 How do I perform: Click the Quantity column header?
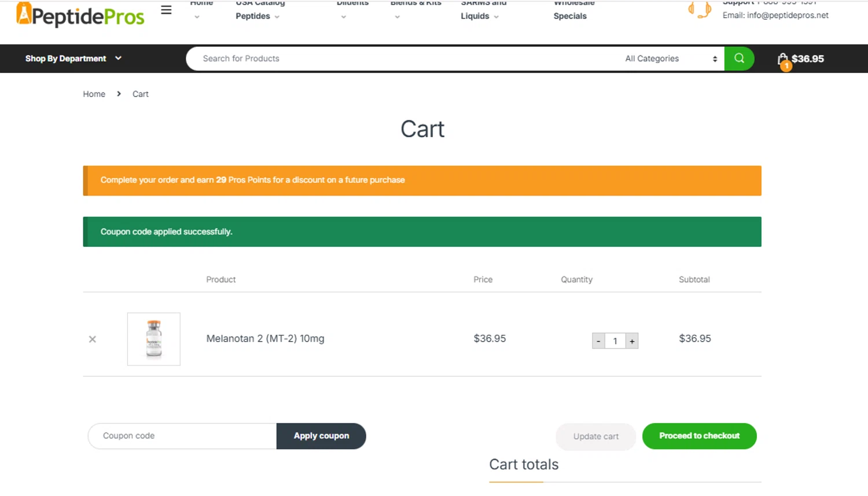[x=576, y=280]
